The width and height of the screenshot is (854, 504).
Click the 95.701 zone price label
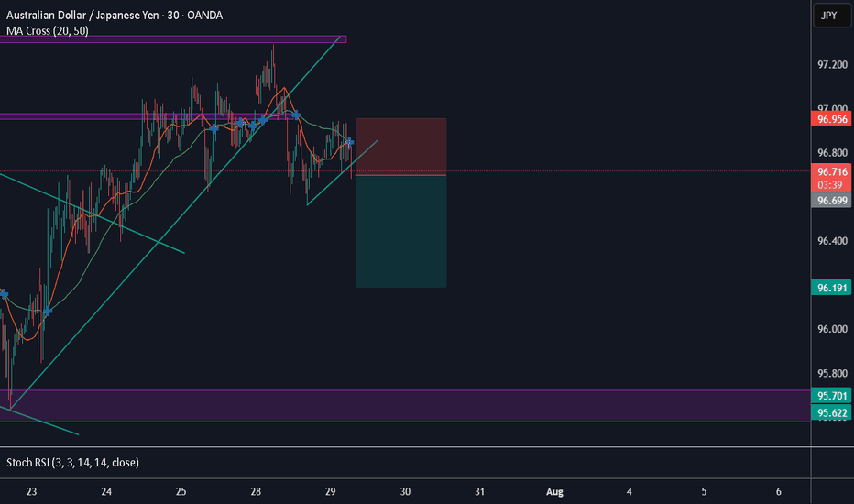point(832,396)
